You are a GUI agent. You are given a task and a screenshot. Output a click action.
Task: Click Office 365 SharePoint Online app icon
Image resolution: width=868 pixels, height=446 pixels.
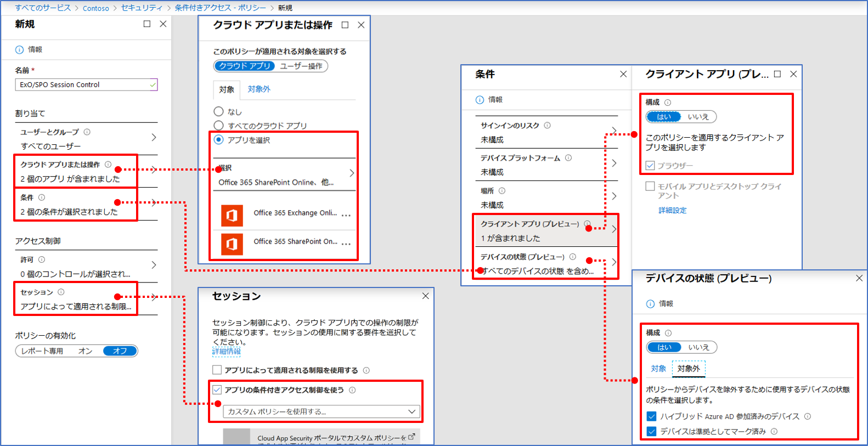click(232, 244)
